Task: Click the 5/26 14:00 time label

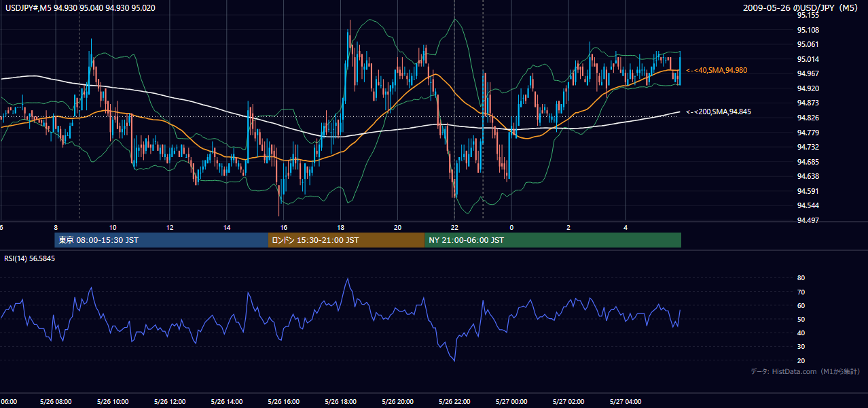Action: pyautogui.click(x=227, y=401)
